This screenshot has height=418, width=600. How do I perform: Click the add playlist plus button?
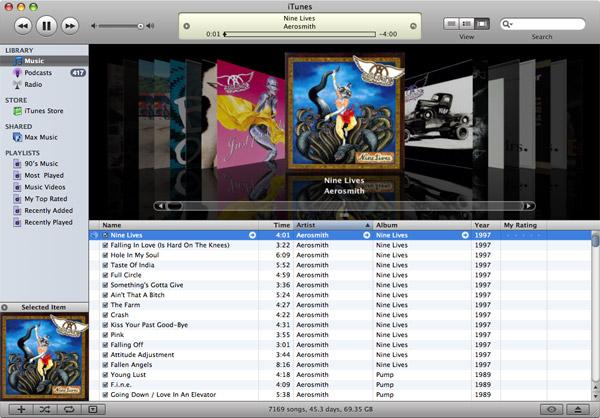coord(21,409)
